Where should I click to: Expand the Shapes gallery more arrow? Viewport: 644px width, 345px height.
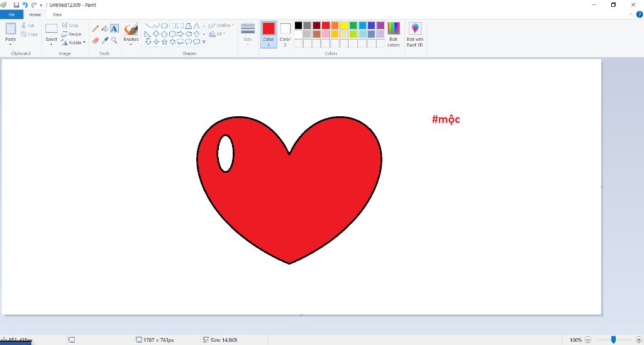(204, 42)
